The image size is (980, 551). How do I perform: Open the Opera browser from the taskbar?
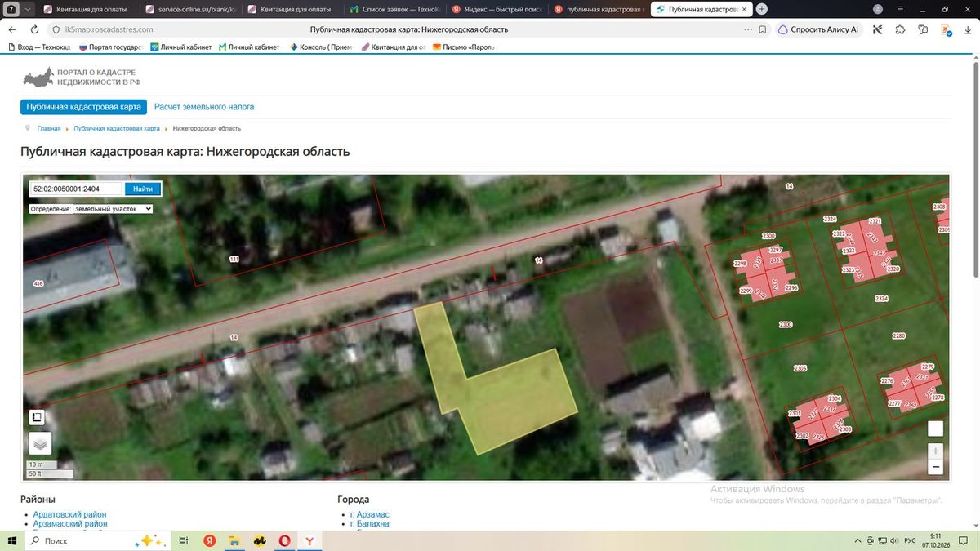click(x=285, y=541)
